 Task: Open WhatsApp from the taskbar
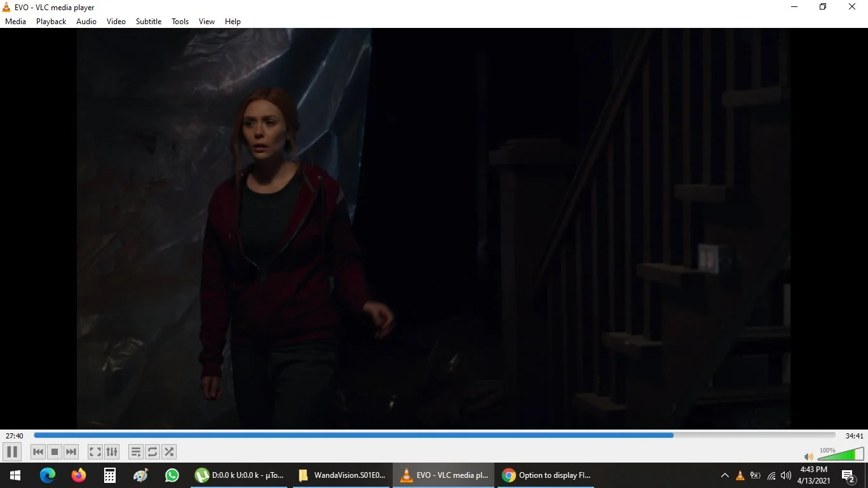click(x=172, y=475)
